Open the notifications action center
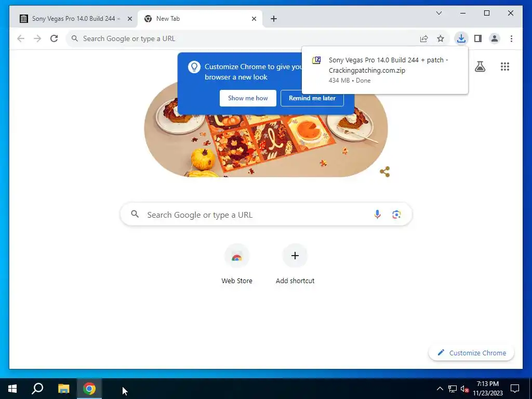 point(515,389)
